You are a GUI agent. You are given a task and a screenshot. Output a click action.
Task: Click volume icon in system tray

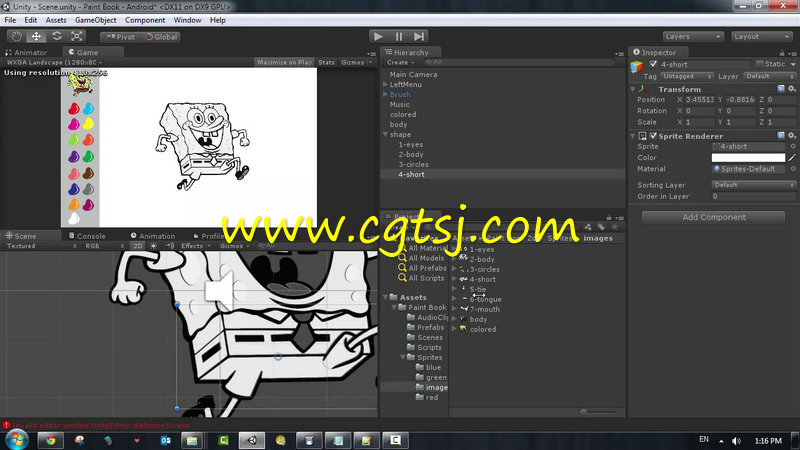[736, 440]
